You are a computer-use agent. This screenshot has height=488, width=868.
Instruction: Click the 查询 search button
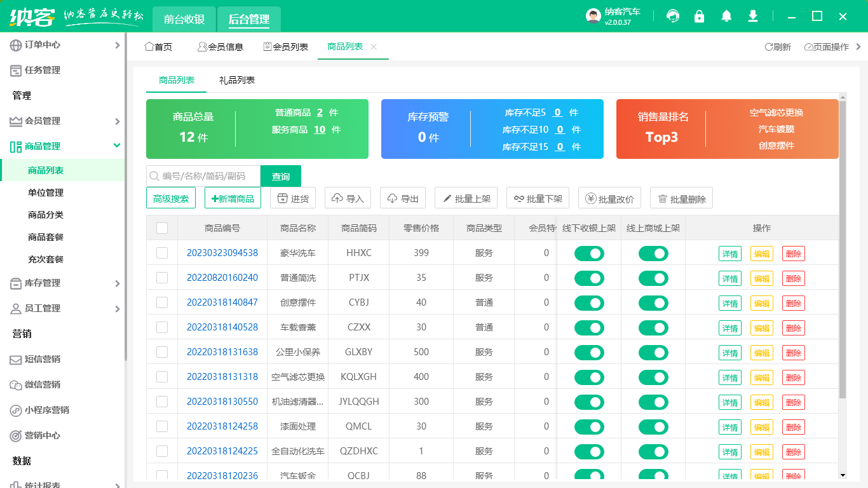pos(280,176)
